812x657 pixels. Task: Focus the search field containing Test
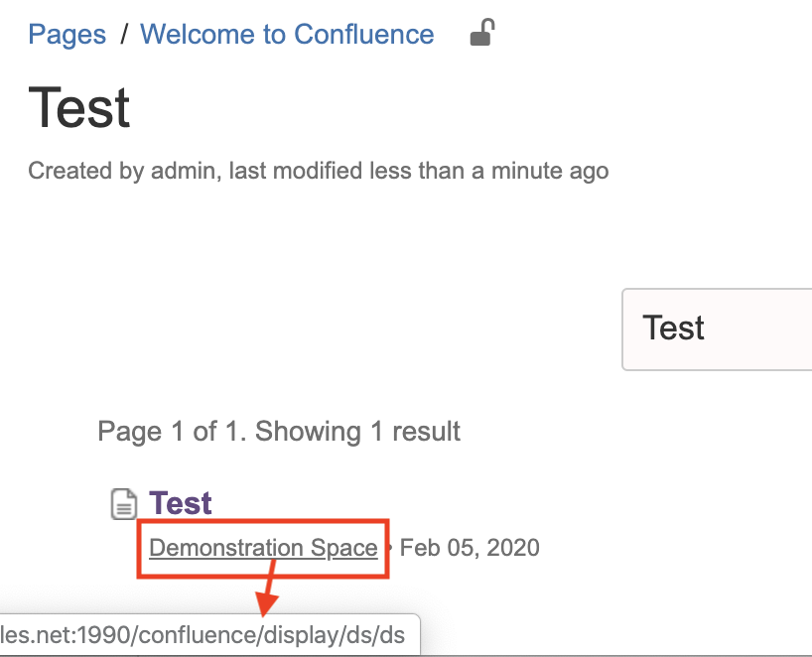point(717,329)
